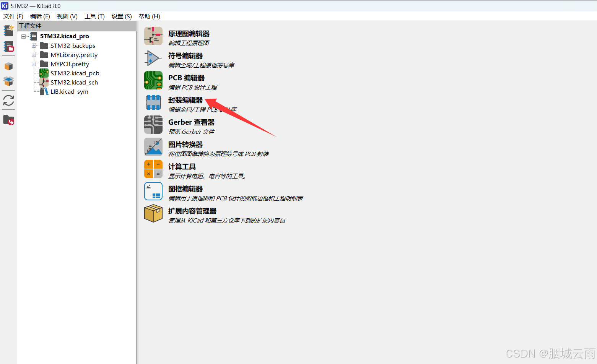597x364 pixels.
Task: Click description text 编辑工程原理图
Action: (189, 43)
